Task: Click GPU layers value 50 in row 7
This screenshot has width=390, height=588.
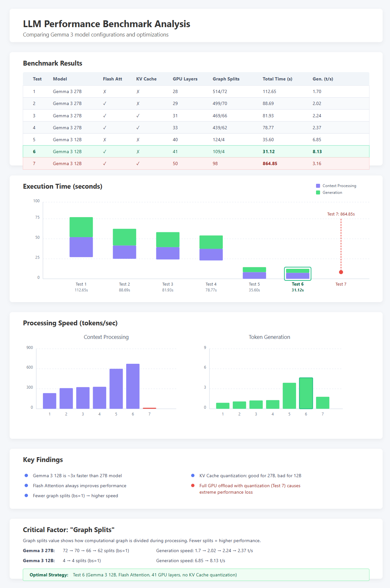Action: [x=175, y=163]
